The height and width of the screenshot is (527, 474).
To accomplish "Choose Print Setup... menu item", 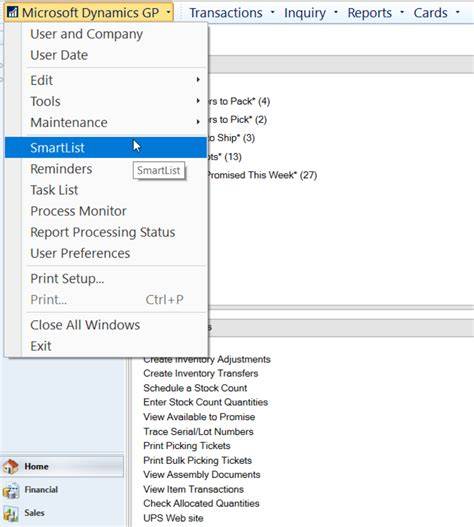I will pyautogui.click(x=67, y=279).
